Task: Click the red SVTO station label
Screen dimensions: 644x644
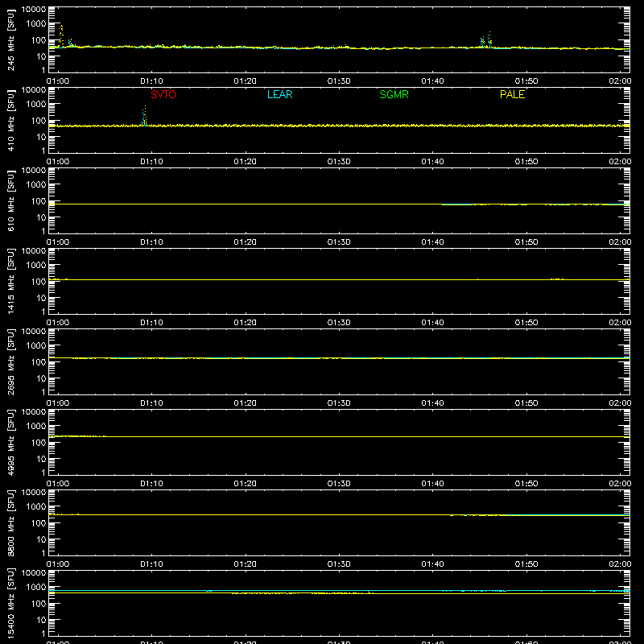Action: coord(163,94)
